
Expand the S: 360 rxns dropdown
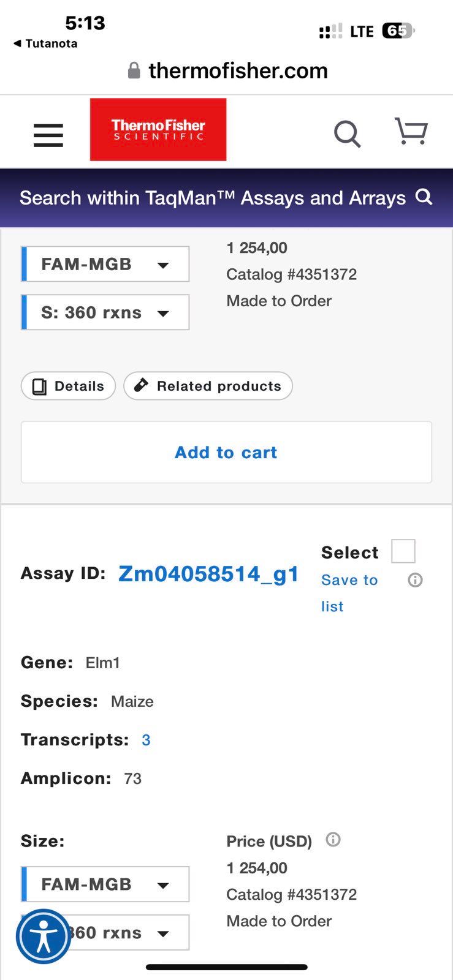105,312
